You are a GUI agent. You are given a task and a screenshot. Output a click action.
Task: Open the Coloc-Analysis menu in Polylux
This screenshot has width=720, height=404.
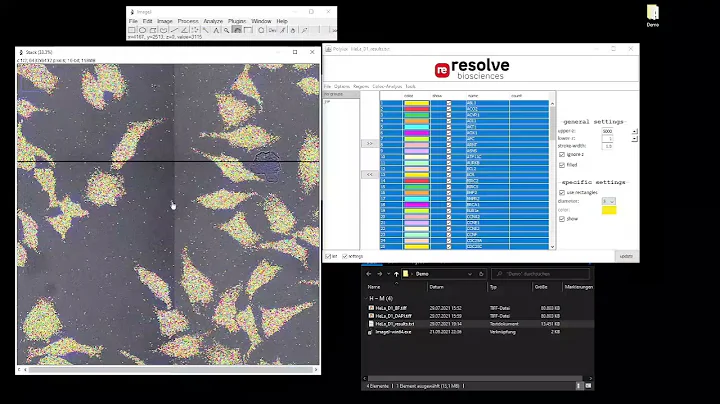387,86
